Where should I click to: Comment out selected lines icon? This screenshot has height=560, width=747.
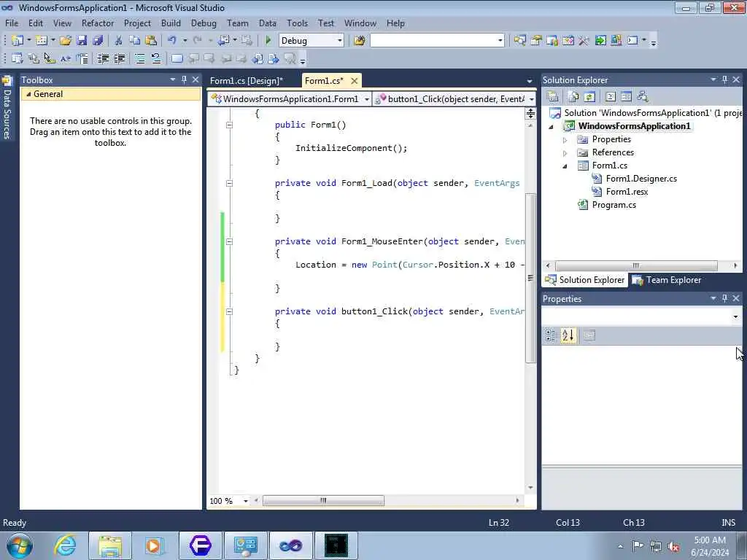click(139, 58)
